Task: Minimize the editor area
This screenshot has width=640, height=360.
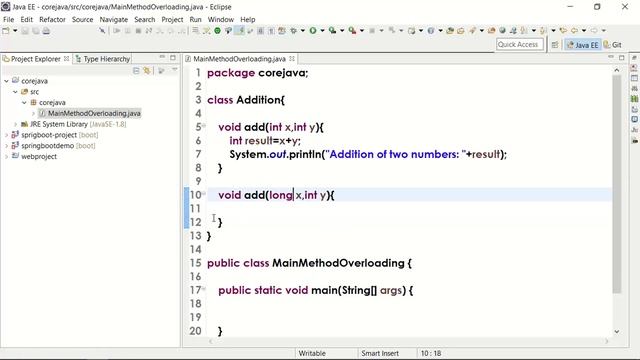Action: (611, 57)
